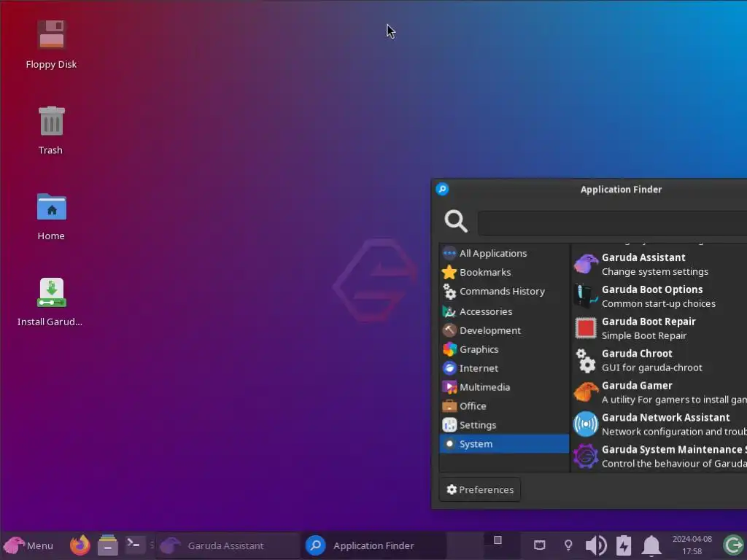Open the terminal panel launcher
This screenshot has width=747, height=560.
coord(135,544)
